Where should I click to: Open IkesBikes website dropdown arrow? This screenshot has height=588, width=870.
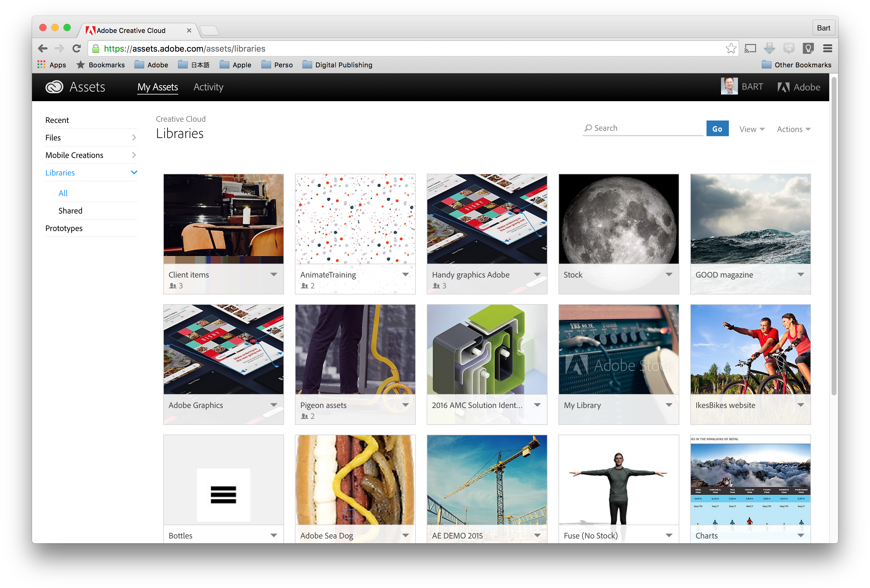click(x=801, y=405)
